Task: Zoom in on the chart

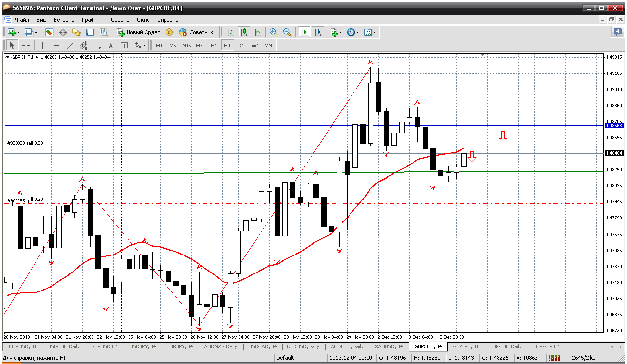Action: point(274,32)
